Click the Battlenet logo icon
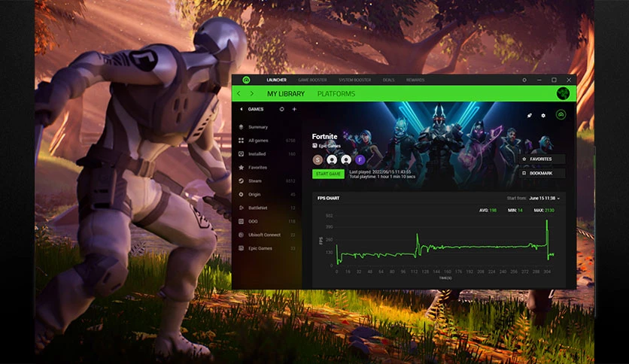 241,208
